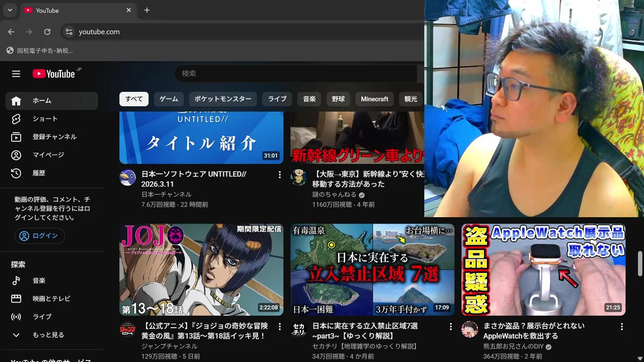Open the 新幹線グリーン車 video thumbnail
This screenshot has height=362, width=644.
point(357,137)
